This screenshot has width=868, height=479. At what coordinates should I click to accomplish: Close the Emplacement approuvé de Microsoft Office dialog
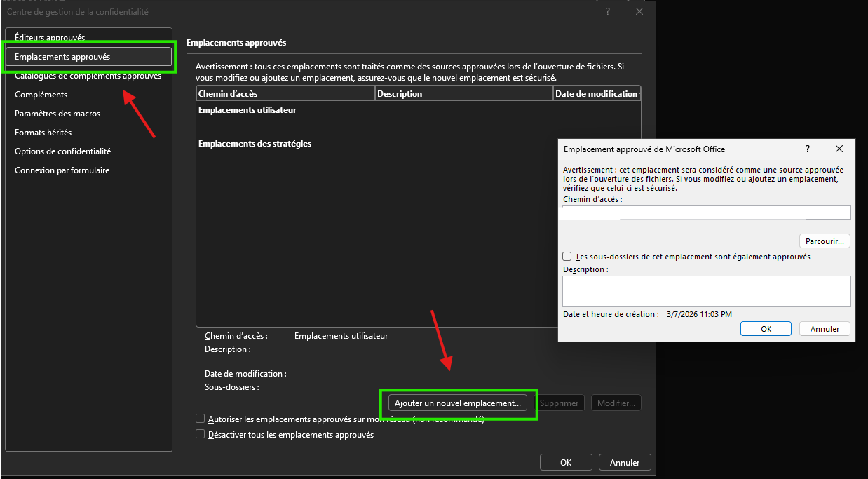(x=839, y=149)
